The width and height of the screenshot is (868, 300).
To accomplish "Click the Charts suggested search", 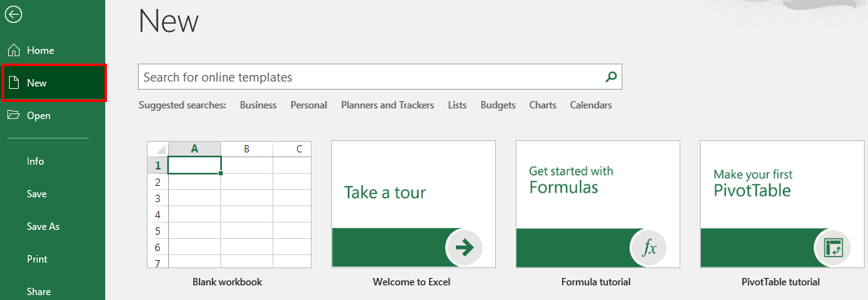I will 542,104.
